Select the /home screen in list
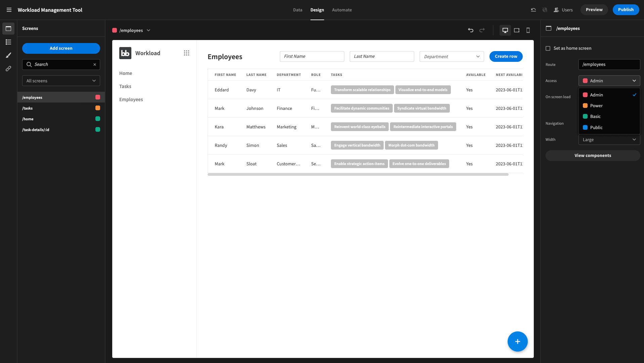644x363 pixels. click(61, 119)
